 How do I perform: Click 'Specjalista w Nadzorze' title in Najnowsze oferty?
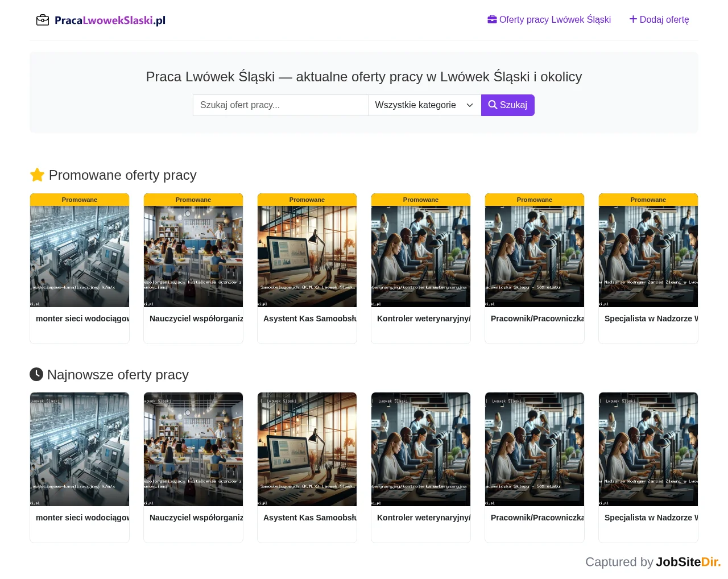(651, 518)
